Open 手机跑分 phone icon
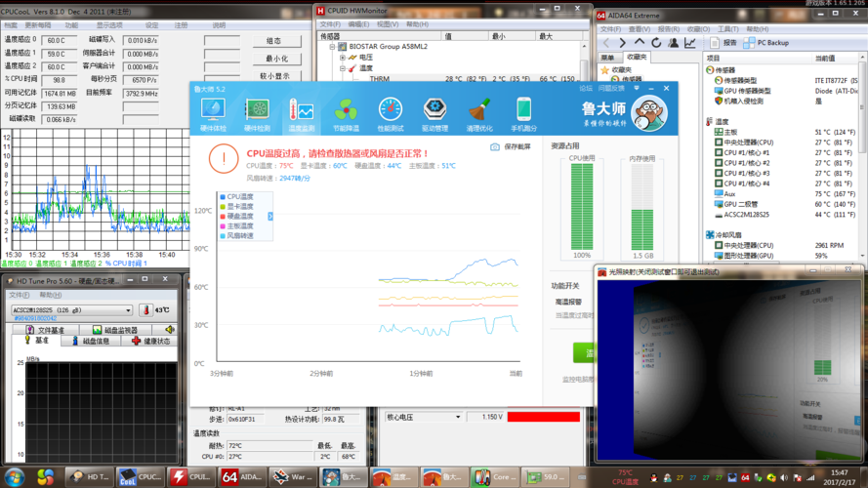868x488 pixels. [x=523, y=114]
